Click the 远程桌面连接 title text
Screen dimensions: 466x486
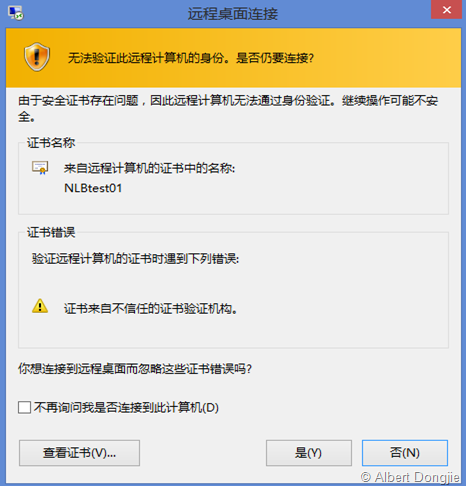point(233,14)
